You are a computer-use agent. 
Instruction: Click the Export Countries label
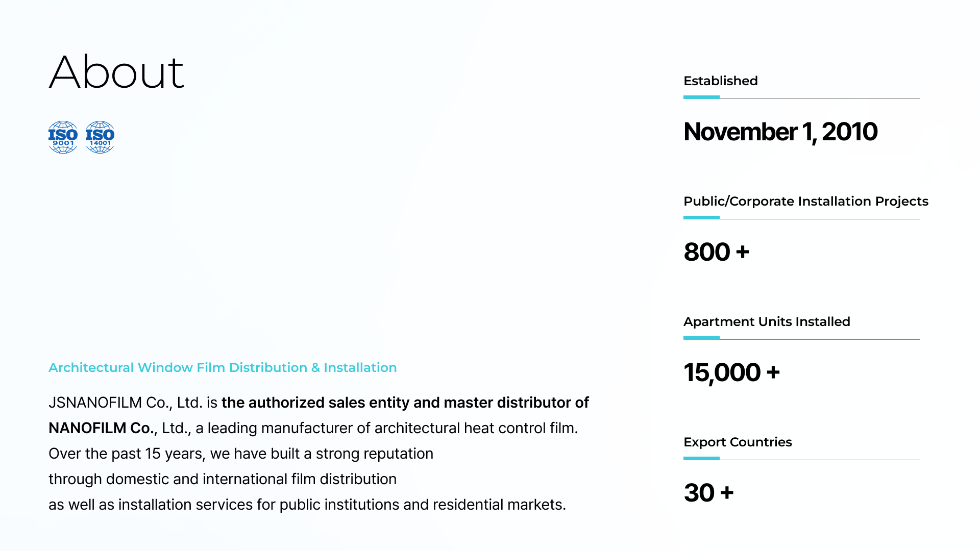click(738, 442)
